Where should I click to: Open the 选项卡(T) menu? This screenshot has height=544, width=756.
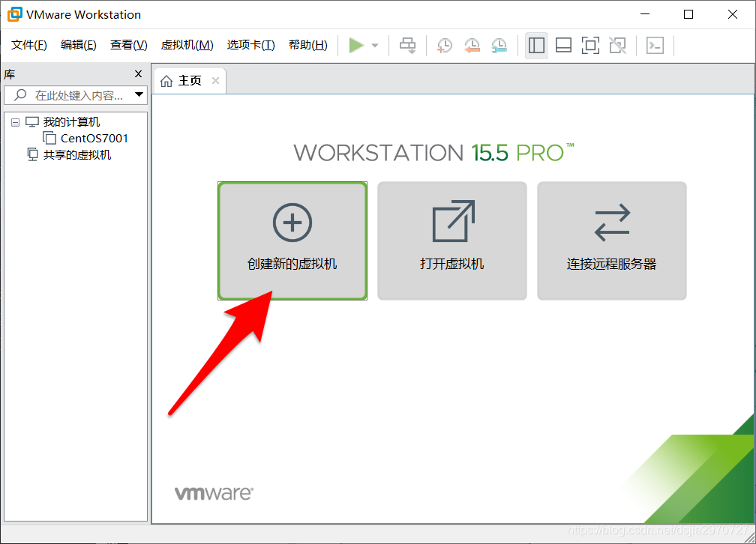tap(250, 45)
